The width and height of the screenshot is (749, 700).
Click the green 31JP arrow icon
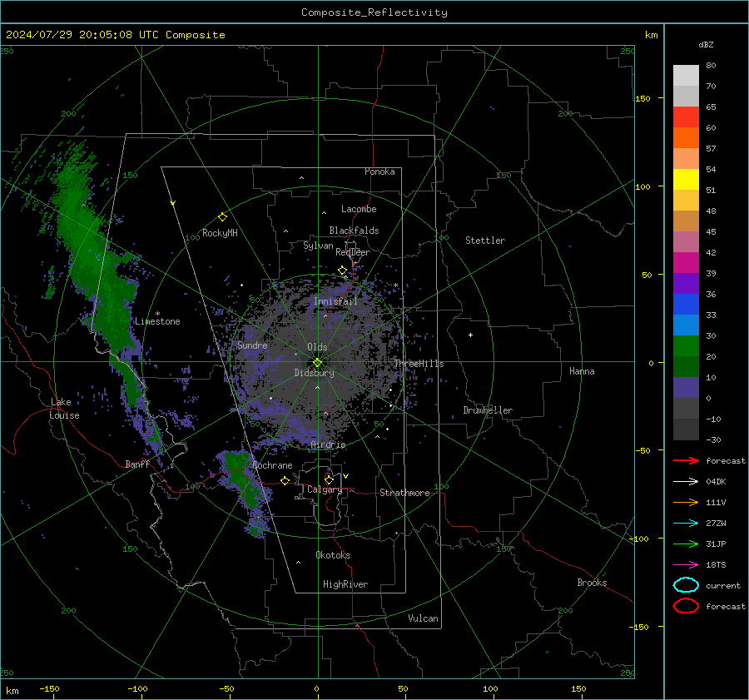[686, 544]
